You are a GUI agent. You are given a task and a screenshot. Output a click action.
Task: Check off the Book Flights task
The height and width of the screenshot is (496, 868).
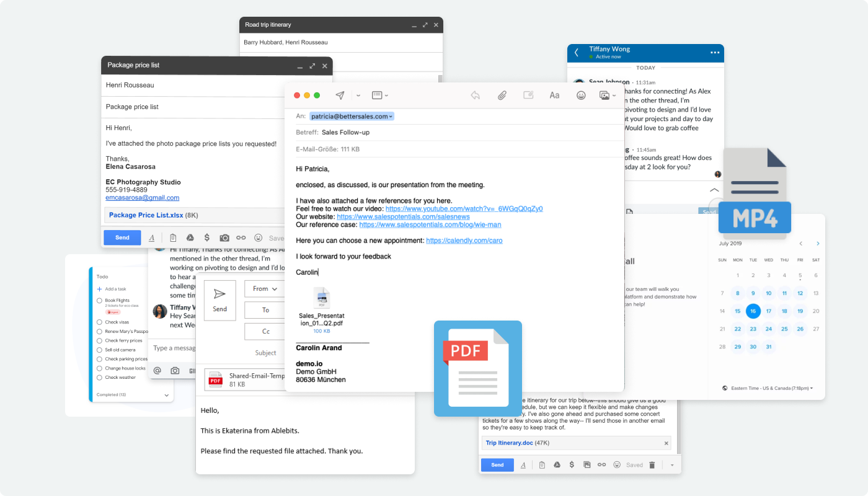tap(99, 300)
